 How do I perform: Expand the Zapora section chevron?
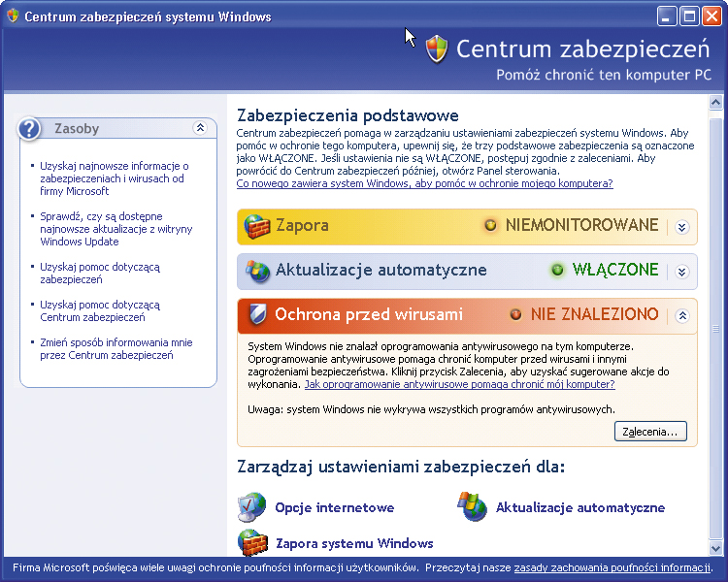(681, 227)
